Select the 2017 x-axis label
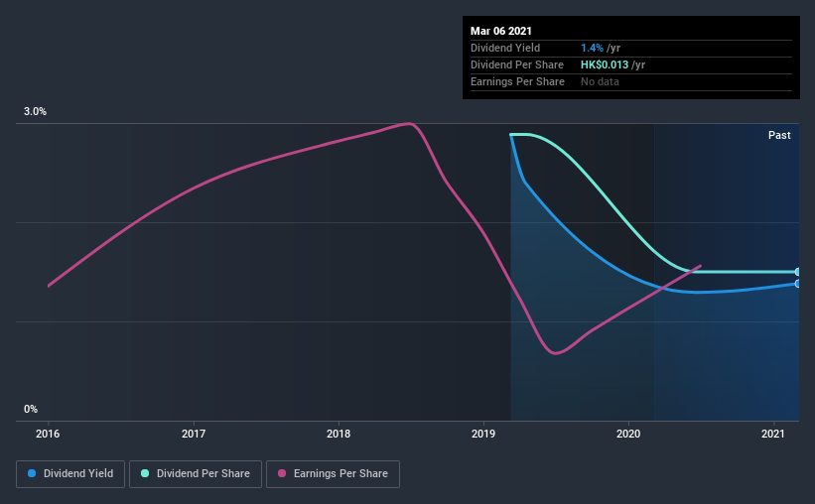The height and width of the screenshot is (504, 815). coord(194,434)
